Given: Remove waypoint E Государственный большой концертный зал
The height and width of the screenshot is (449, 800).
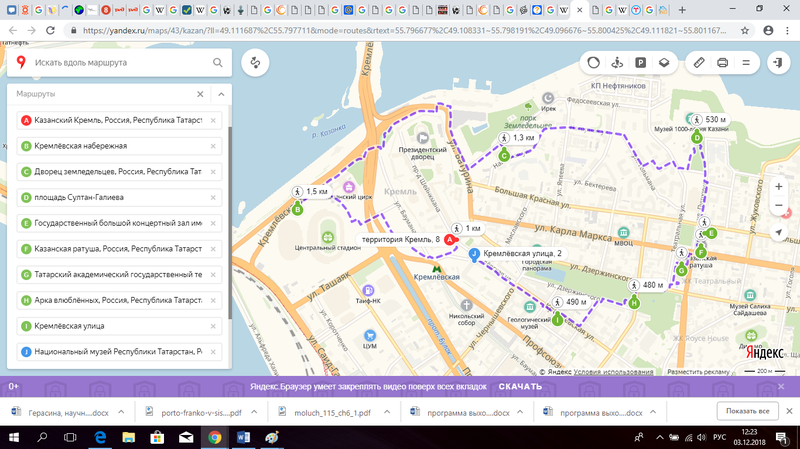Looking at the screenshot, I should point(213,223).
